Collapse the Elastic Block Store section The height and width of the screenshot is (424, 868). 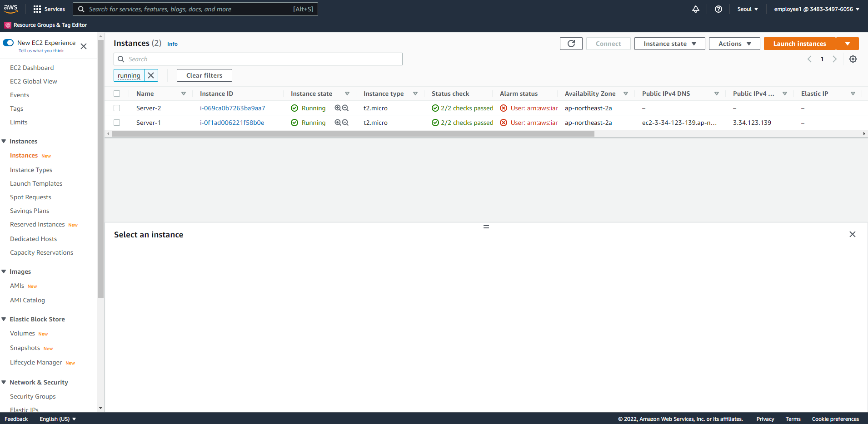click(x=4, y=319)
